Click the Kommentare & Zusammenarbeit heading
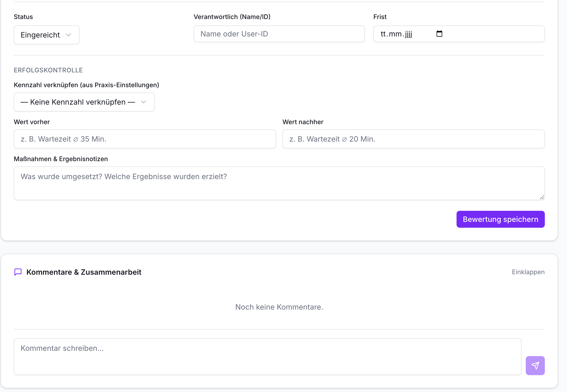This screenshot has height=392, width=567. pos(84,272)
